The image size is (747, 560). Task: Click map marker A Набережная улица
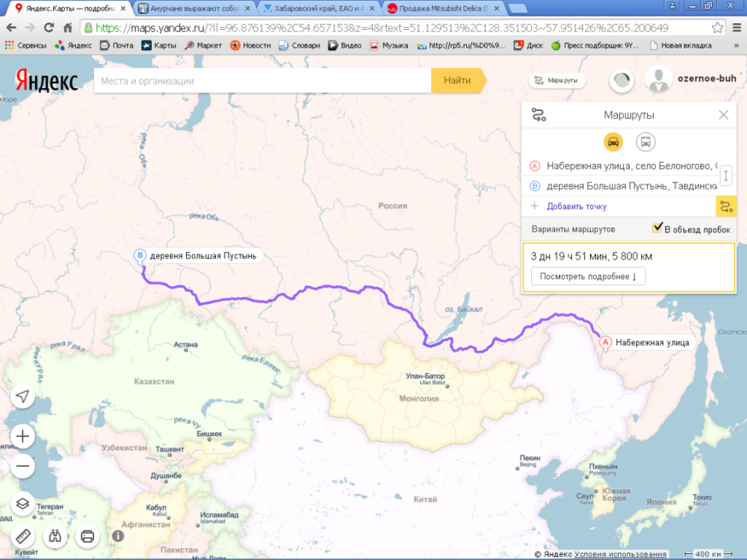coord(605,343)
